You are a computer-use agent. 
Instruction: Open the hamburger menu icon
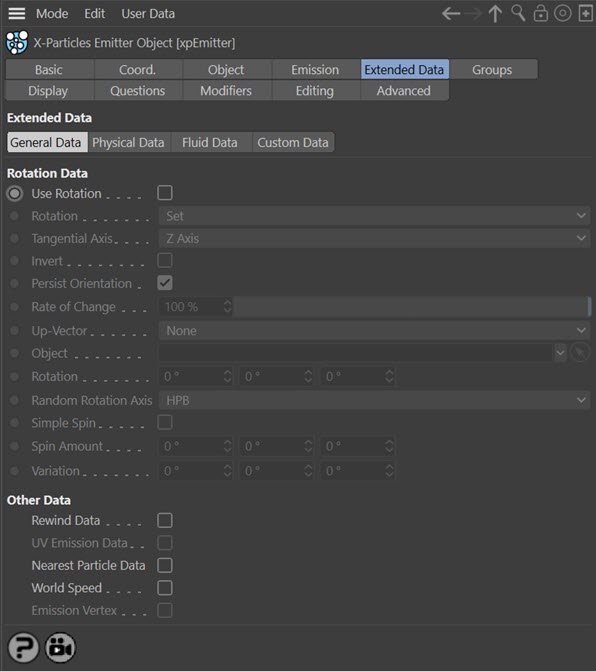pos(17,14)
